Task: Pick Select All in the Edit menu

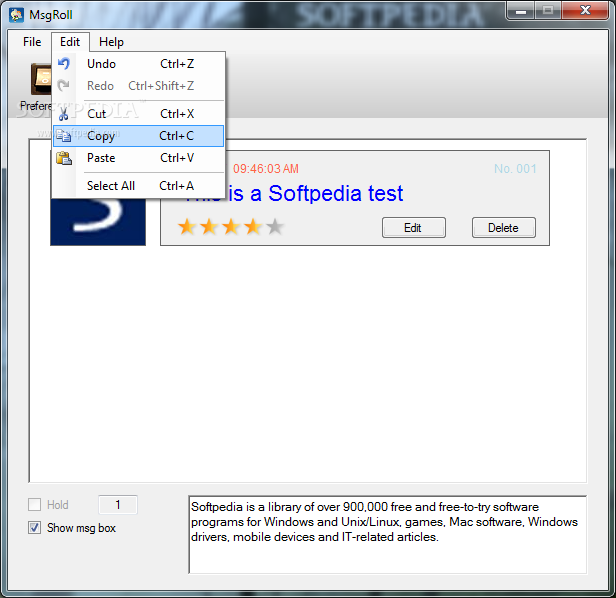Action: (x=138, y=185)
